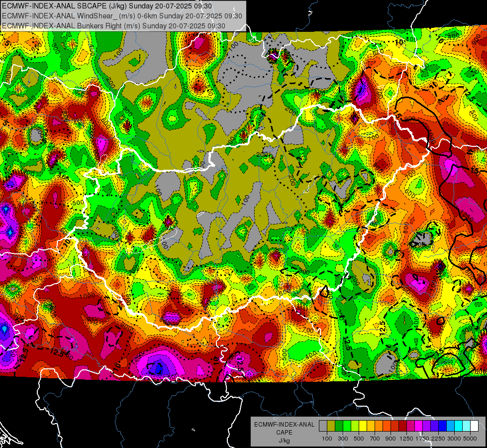Viewport: 487px width, 448px height.
Task: Click the Bunkers Right (m/s) title line
Action: [x=113, y=26]
